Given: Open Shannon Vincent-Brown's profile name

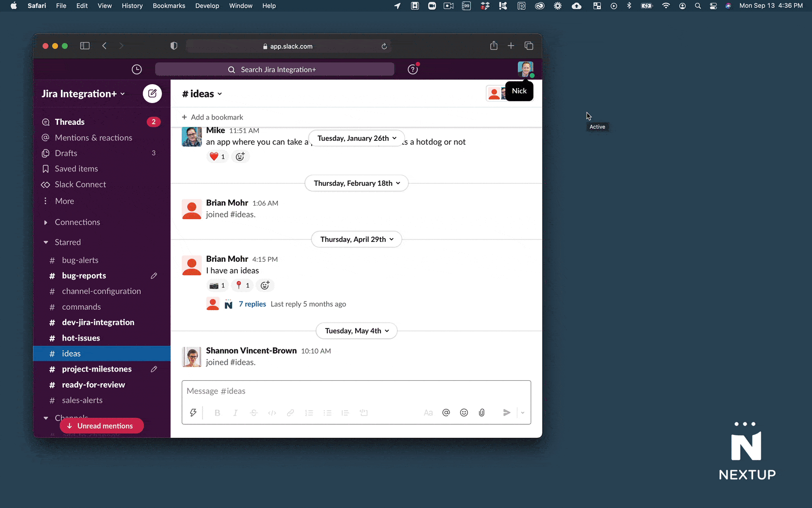Looking at the screenshot, I should [251, 351].
